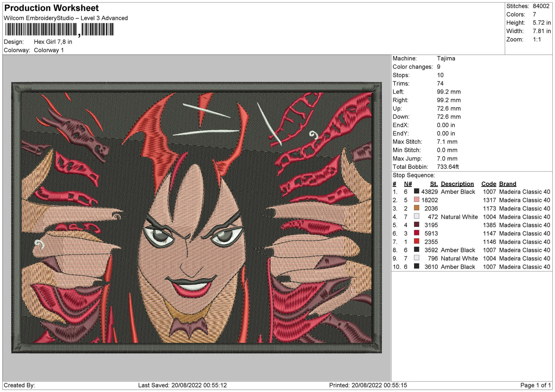
Task: Click the barcode below the worksheet title
Action: [x=60, y=30]
